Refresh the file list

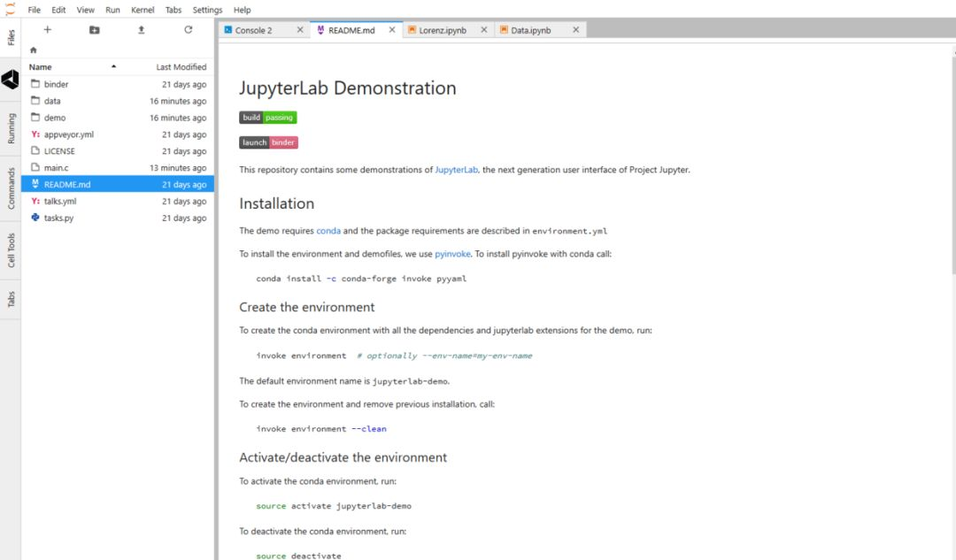[x=189, y=29]
